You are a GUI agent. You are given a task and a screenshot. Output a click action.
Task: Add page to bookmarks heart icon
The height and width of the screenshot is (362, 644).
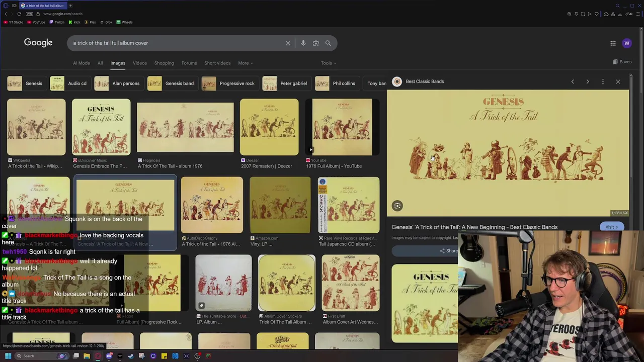click(597, 14)
